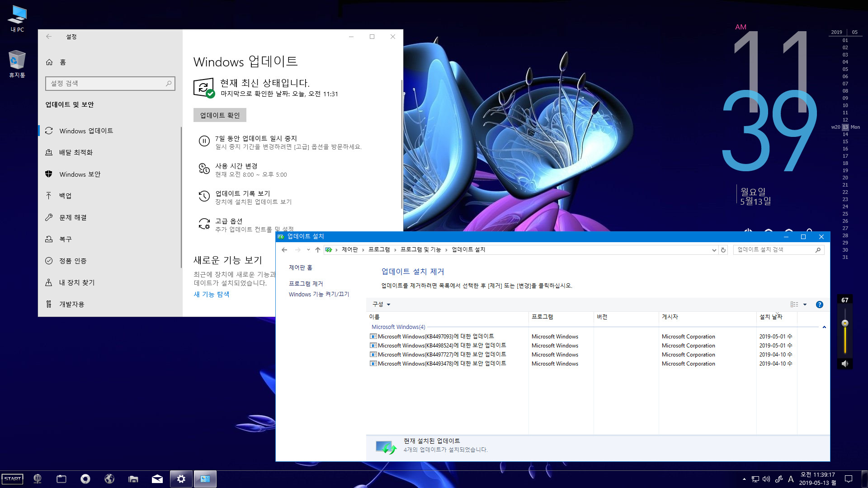Open view options dropdown arrow
Viewport: 868px width, 488px height.
tap(805, 305)
